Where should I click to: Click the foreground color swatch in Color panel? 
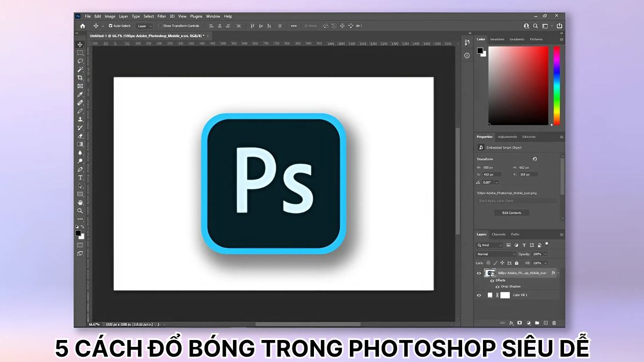tap(480, 50)
